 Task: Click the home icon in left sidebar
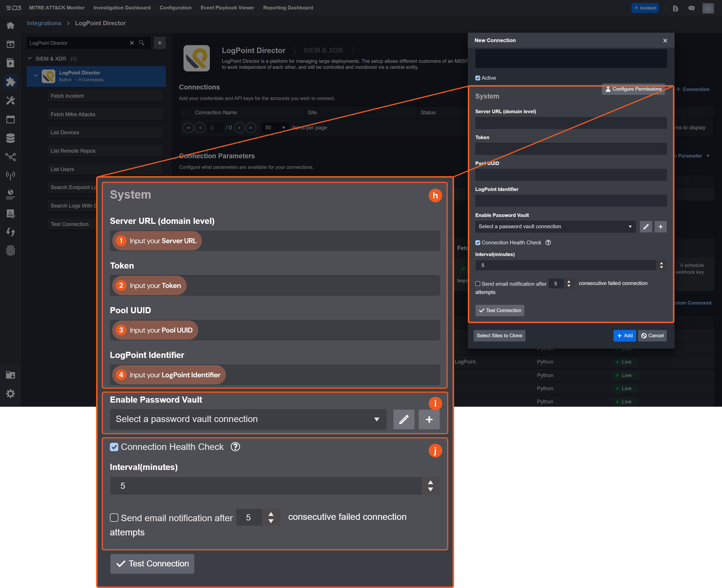coord(11,25)
